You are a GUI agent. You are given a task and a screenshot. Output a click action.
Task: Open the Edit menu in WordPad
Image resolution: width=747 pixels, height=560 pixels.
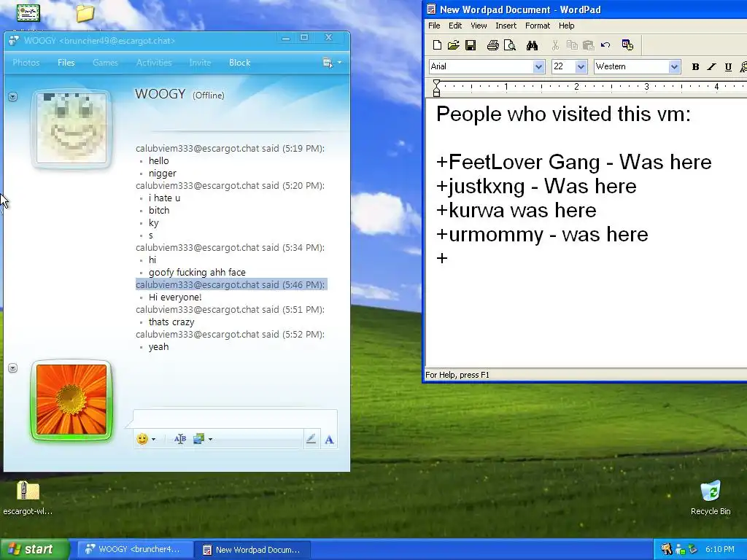[x=455, y=26]
